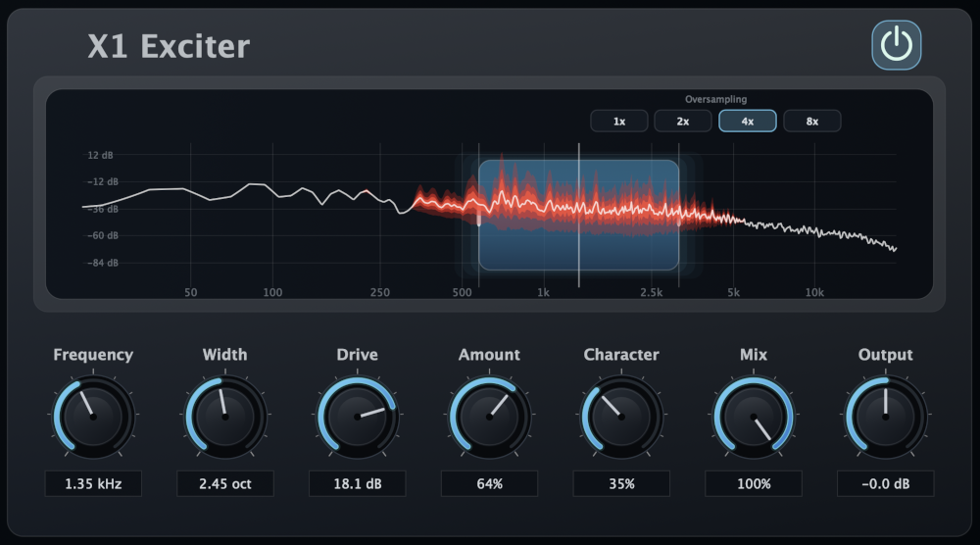Select 2x oversampling
This screenshot has height=545, width=980.
[x=683, y=122]
